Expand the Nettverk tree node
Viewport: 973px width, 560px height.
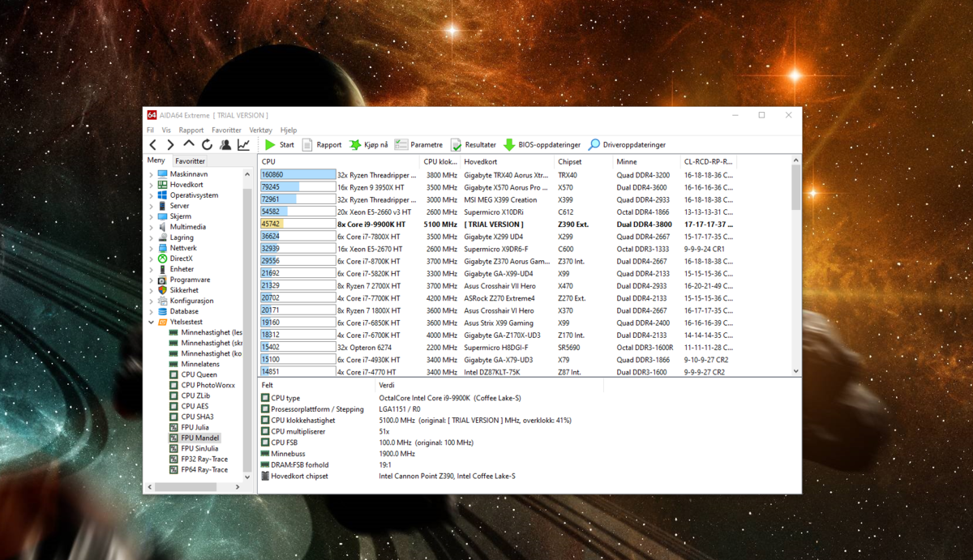(151, 248)
